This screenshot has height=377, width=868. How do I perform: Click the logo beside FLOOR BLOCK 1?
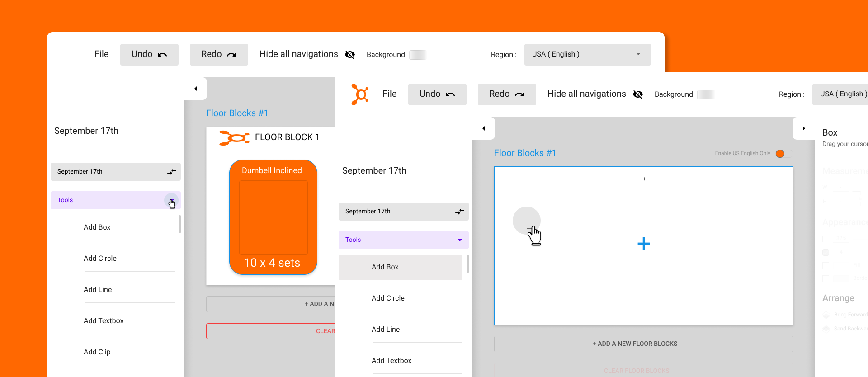[234, 137]
